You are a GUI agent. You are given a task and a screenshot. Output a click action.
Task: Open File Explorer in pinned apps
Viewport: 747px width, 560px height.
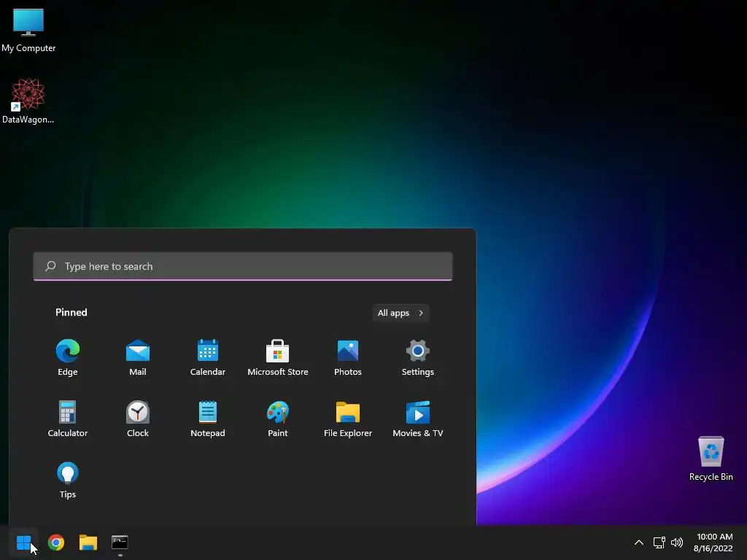[x=348, y=419]
